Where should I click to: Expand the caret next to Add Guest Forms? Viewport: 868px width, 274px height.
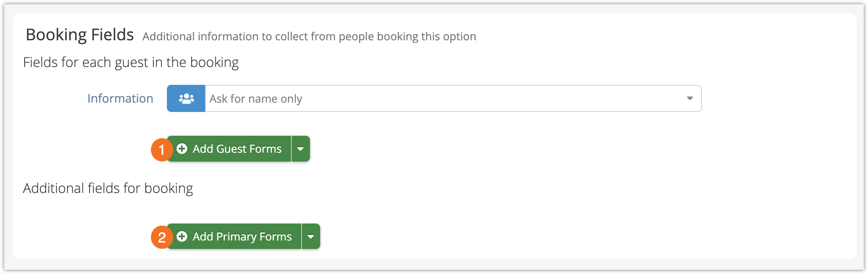301,149
